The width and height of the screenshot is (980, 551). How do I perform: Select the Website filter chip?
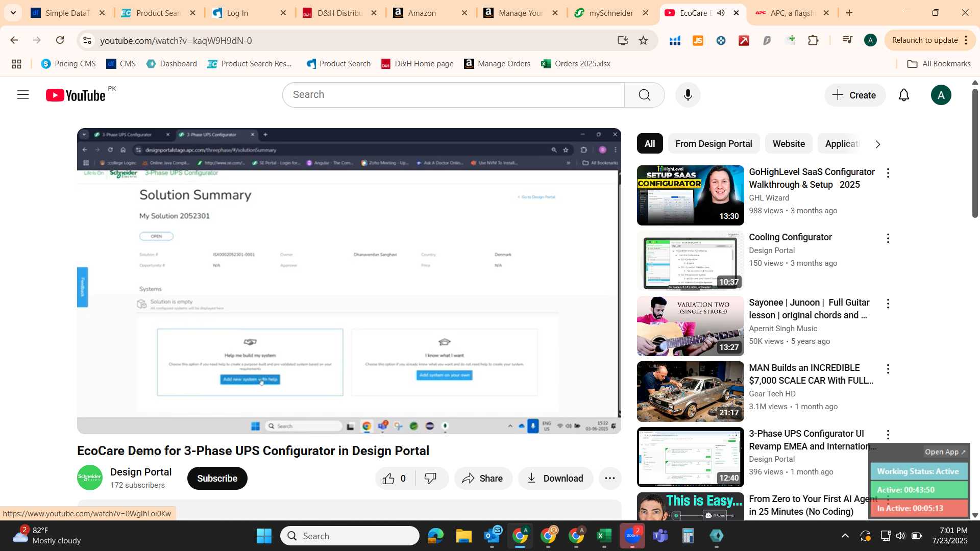(x=789, y=144)
